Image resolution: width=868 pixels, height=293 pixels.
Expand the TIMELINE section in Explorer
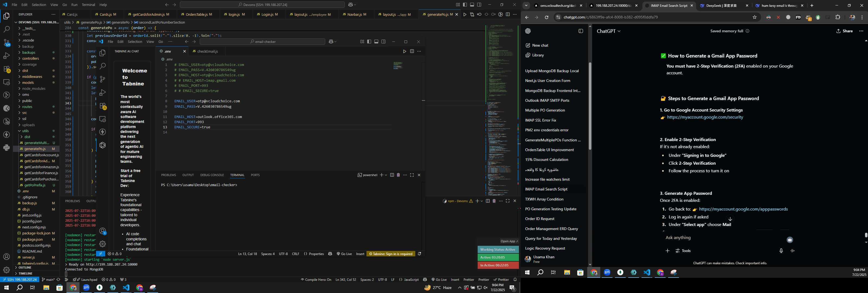pyautogui.click(x=36, y=273)
